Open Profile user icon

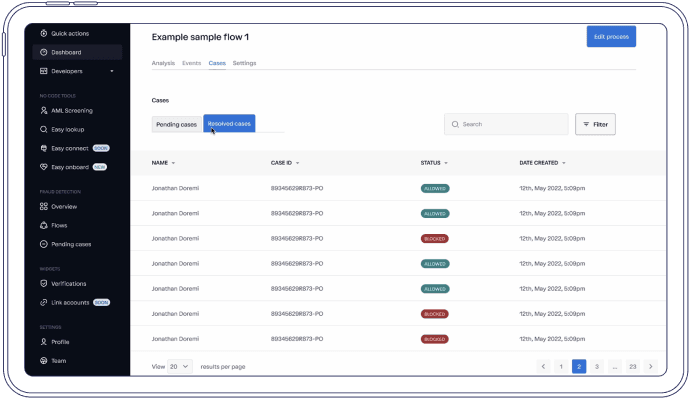(x=44, y=341)
